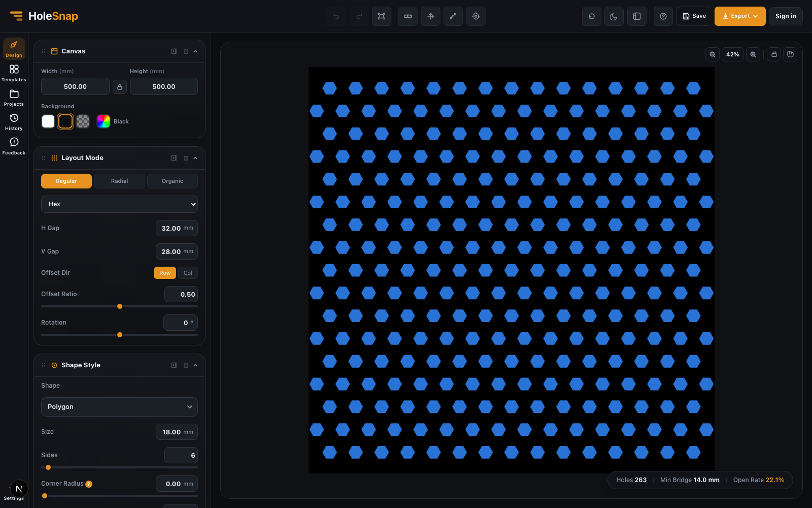Image resolution: width=812 pixels, height=508 pixels.
Task: Pop out the Canvas panel
Action: point(186,51)
